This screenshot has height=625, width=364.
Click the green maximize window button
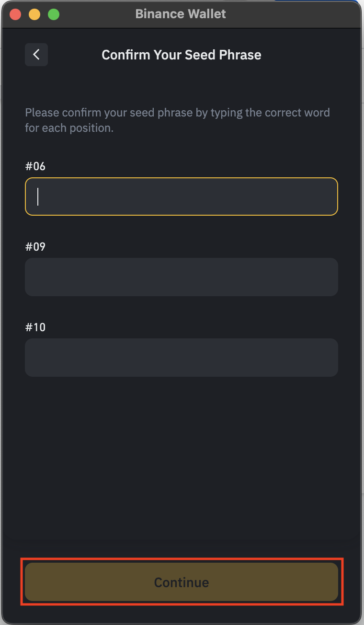click(54, 14)
